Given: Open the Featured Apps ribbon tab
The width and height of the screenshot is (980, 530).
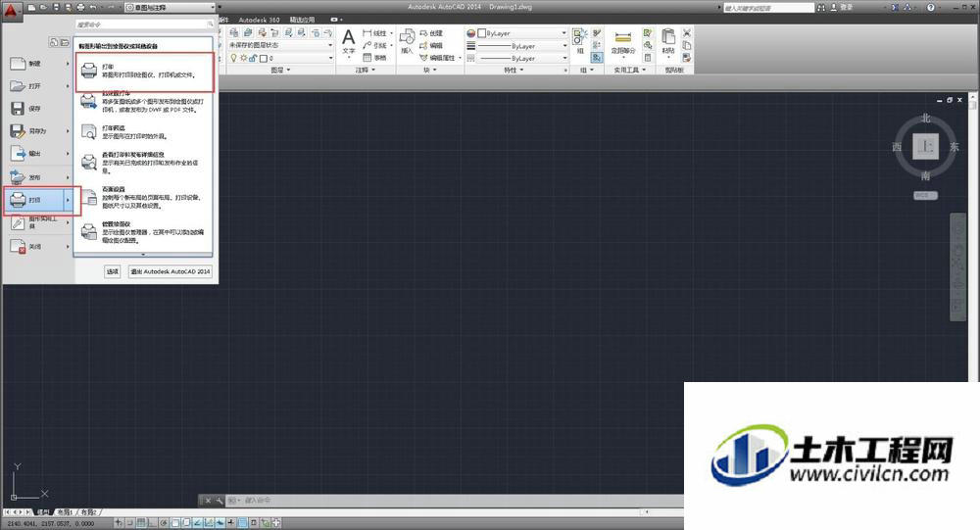Looking at the screenshot, I should (x=302, y=20).
